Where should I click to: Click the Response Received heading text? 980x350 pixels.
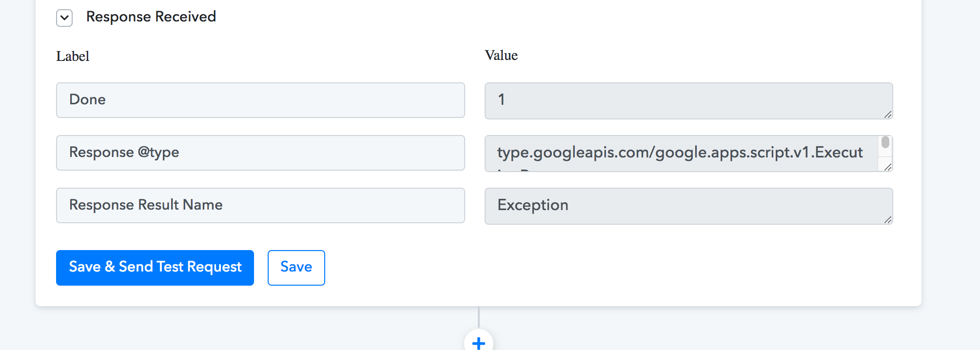click(151, 17)
